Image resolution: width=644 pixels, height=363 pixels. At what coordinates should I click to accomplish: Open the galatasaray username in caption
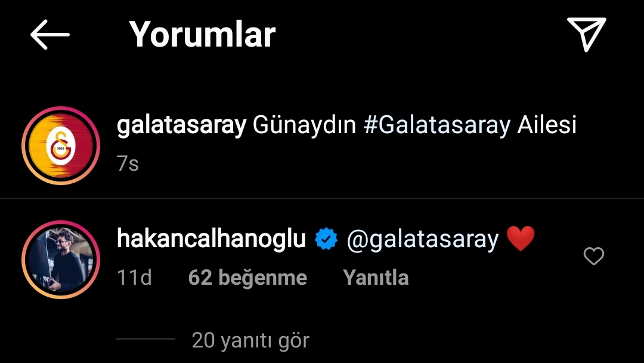point(181,125)
